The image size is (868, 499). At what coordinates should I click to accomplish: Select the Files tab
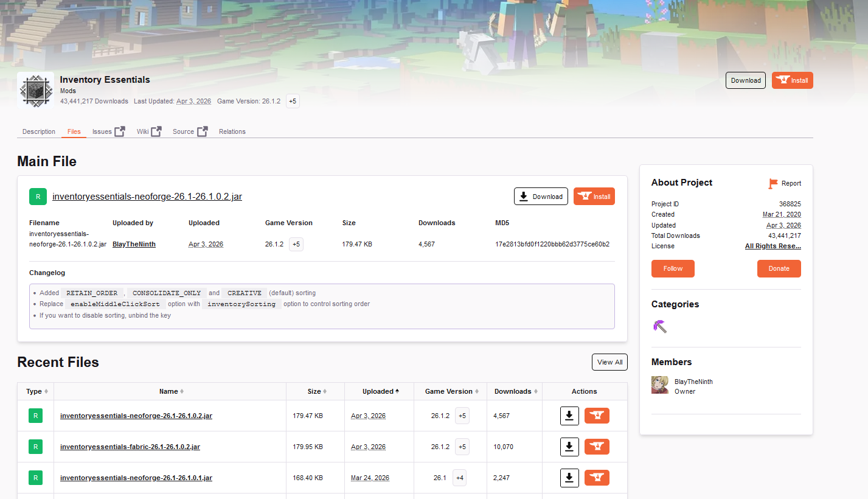74,131
